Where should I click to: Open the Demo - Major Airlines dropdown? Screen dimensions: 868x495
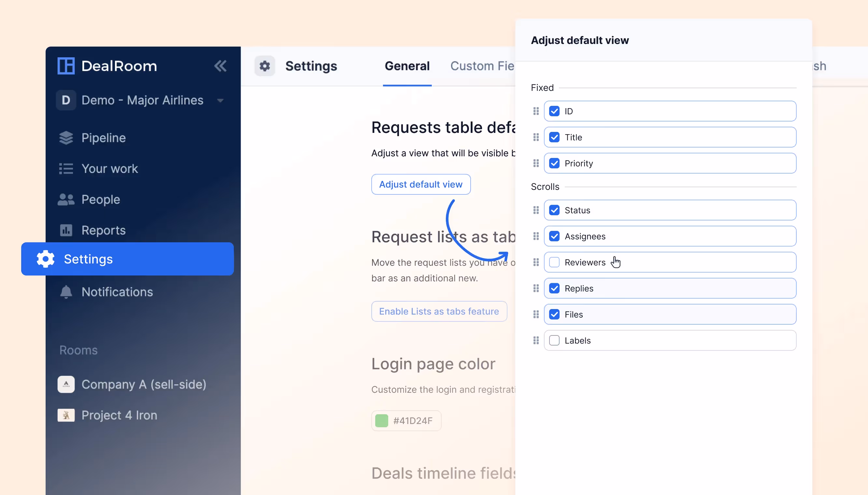(x=220, y=100)
